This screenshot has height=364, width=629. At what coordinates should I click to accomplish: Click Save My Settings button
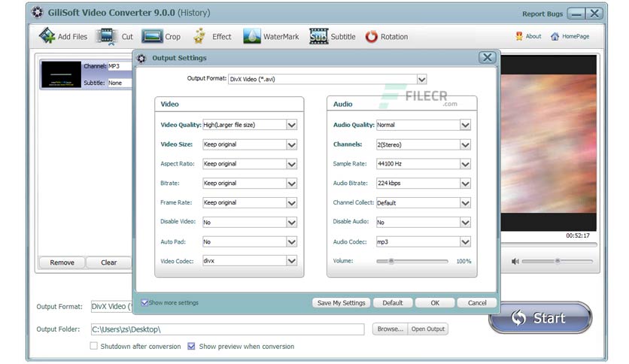(341, 302)
